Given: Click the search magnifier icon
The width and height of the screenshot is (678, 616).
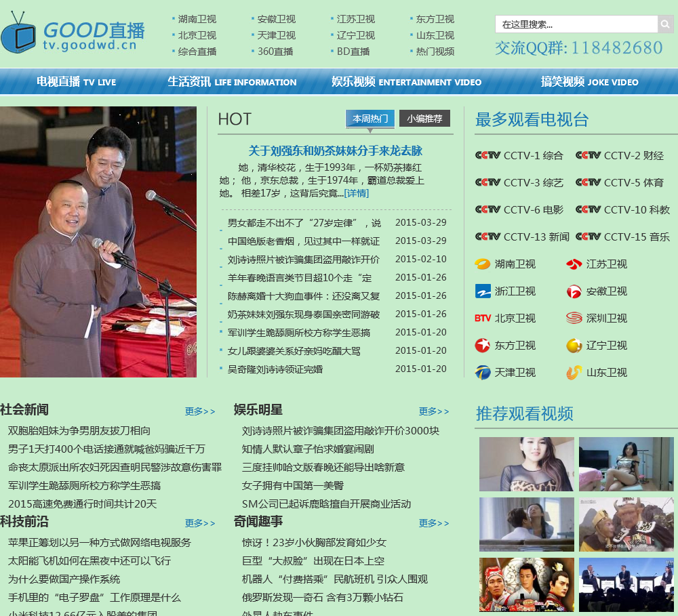Looking at the screenshot, I should tap(665, 24).
